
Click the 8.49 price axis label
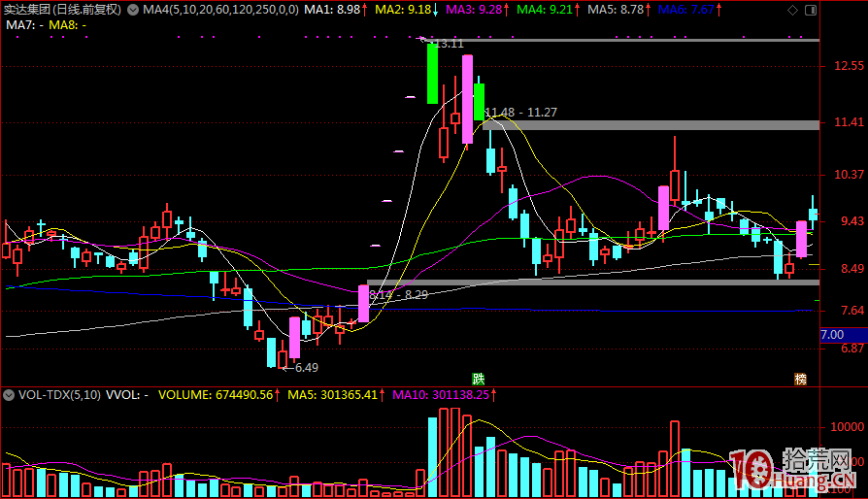tap(851, 269)
